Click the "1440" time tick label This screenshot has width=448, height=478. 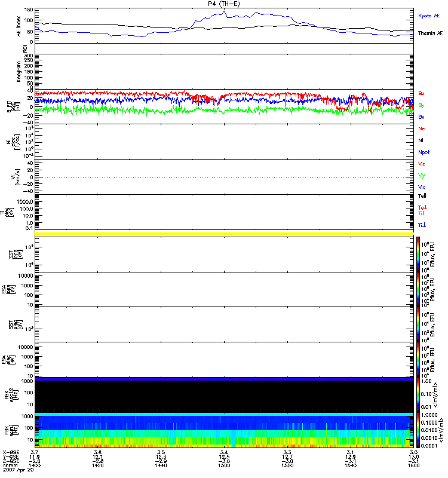161,465
